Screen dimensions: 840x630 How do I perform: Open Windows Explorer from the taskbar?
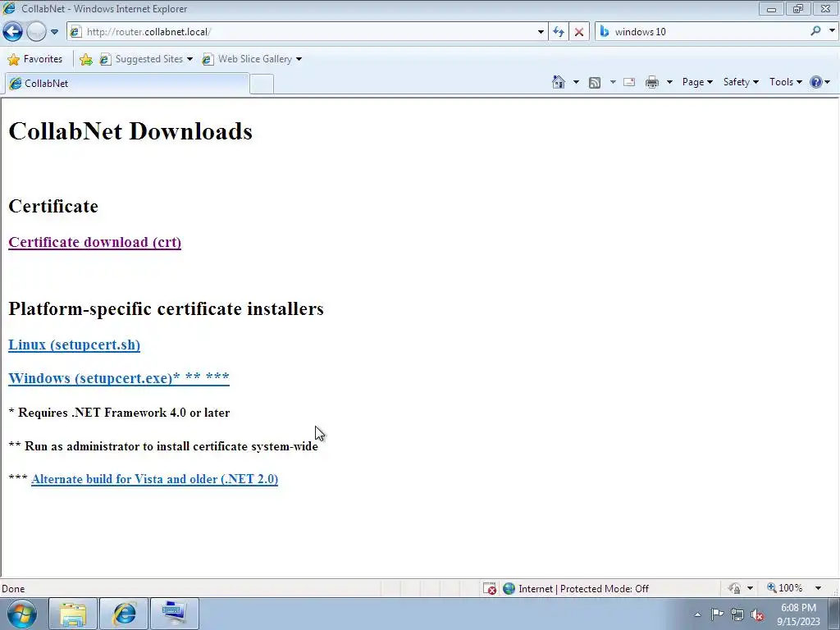pos(73,614)
